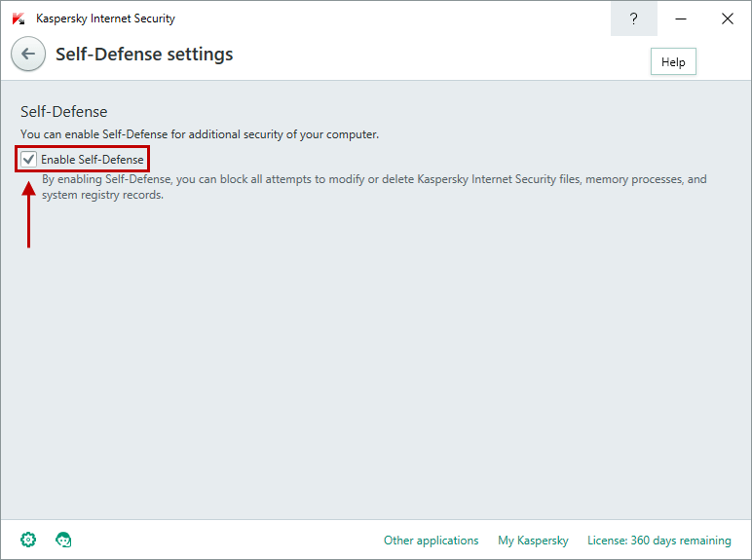Click the Kaspersky Internet Security title text
The height and width of the screenshot is (560, 752).
pyautogui.click(x=105, y=19)
